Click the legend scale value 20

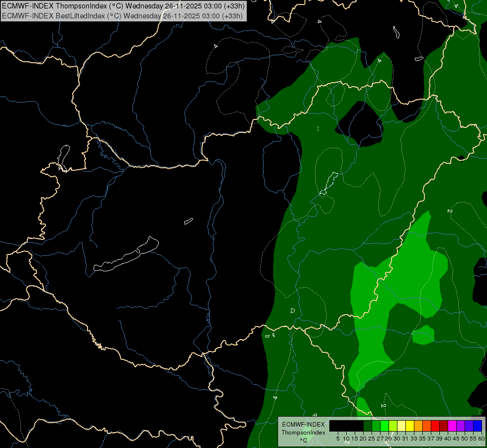[x=364, y=439]
